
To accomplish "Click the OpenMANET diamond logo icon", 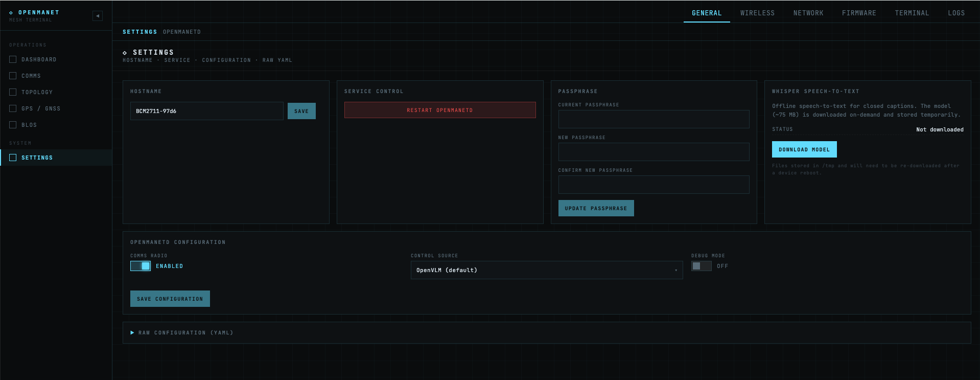I will tap(11, 13).
